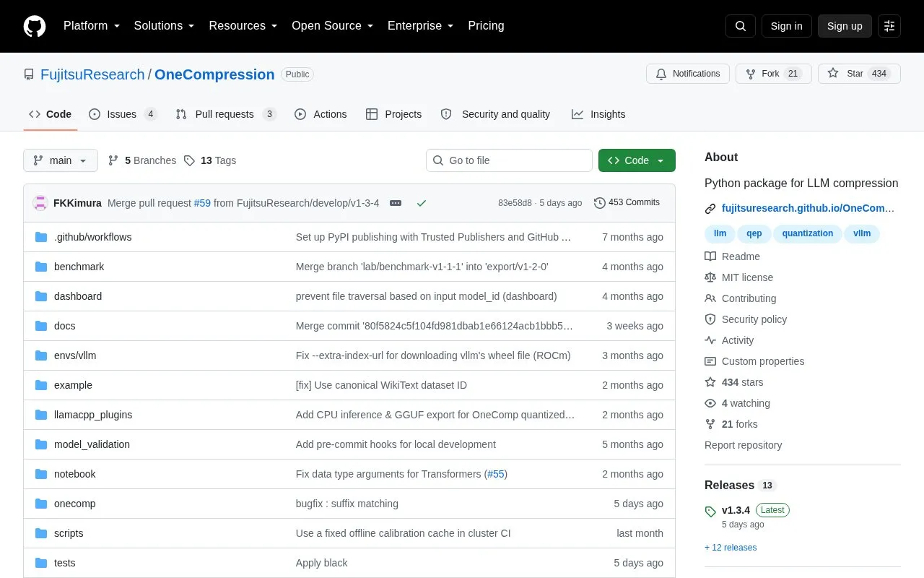The height and width of the screenshot is (578, 924).
Task: Open the search magnifier button
Action: 741,26
